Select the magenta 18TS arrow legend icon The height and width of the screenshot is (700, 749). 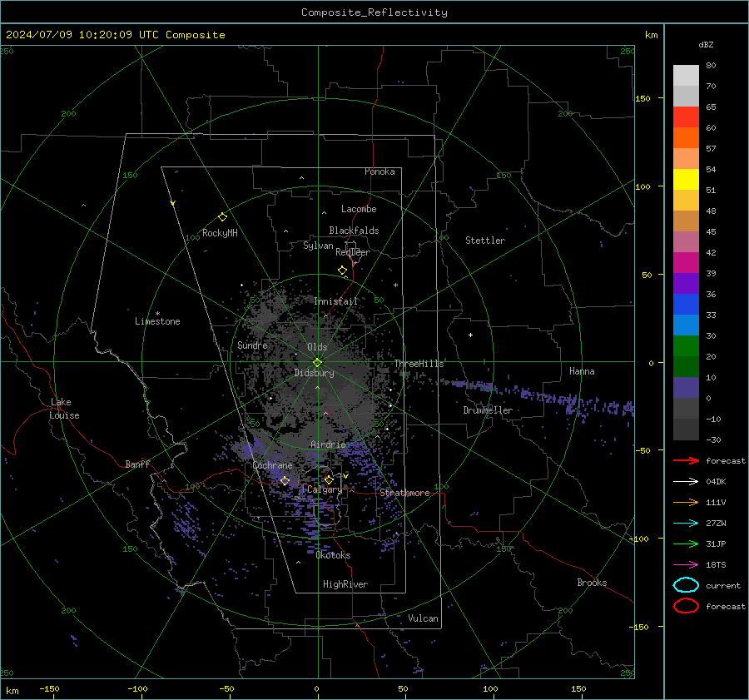pyautogui.click(x=686, y=565)
